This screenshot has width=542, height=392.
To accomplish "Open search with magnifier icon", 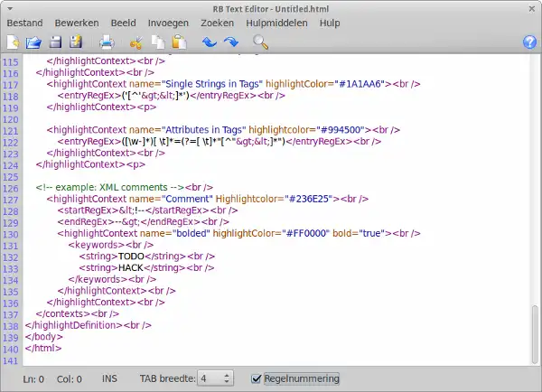I will (x=260, y=42).
